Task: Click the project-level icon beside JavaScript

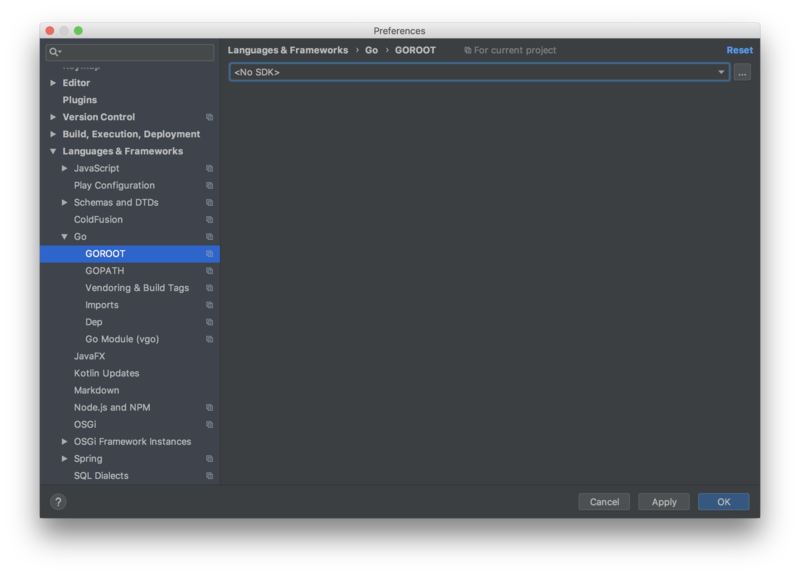Action: (x=209, y=168)
